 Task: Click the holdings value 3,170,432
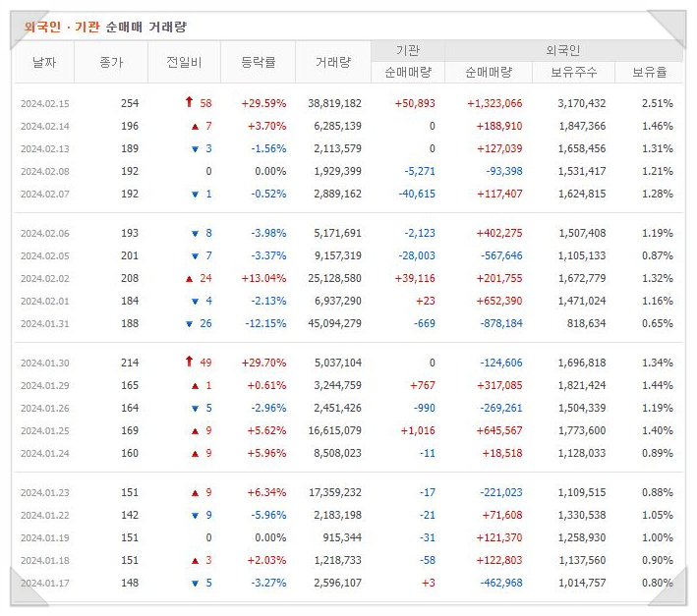(x=581, y=103)
